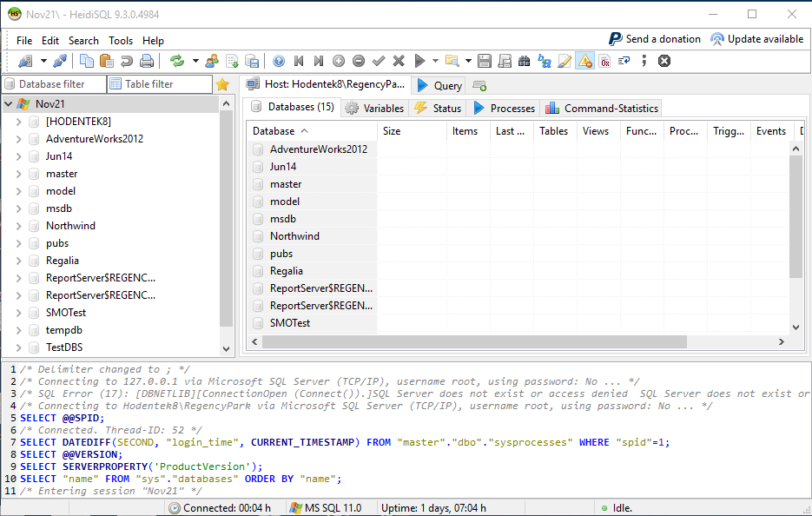Open the Session manager
The width and height of the screenshot is (812, 516).
coord(26,61)
